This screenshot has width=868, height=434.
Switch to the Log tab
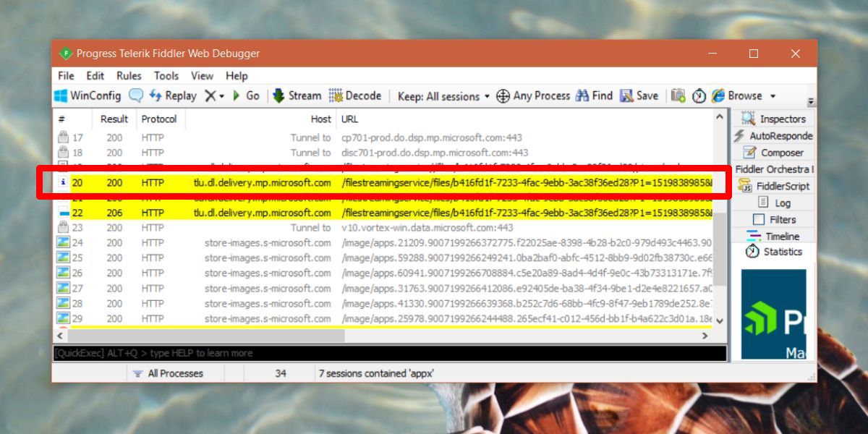coord(774,203)
